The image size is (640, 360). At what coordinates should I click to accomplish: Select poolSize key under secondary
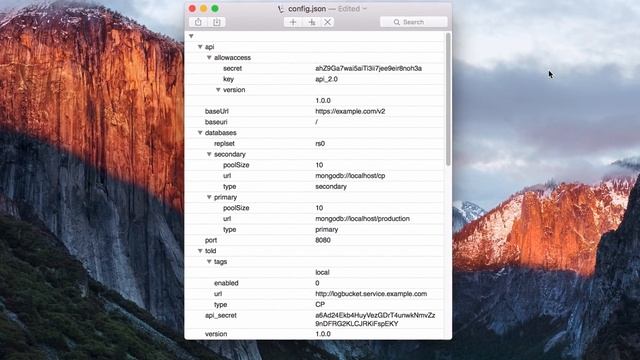click(236, 165)
